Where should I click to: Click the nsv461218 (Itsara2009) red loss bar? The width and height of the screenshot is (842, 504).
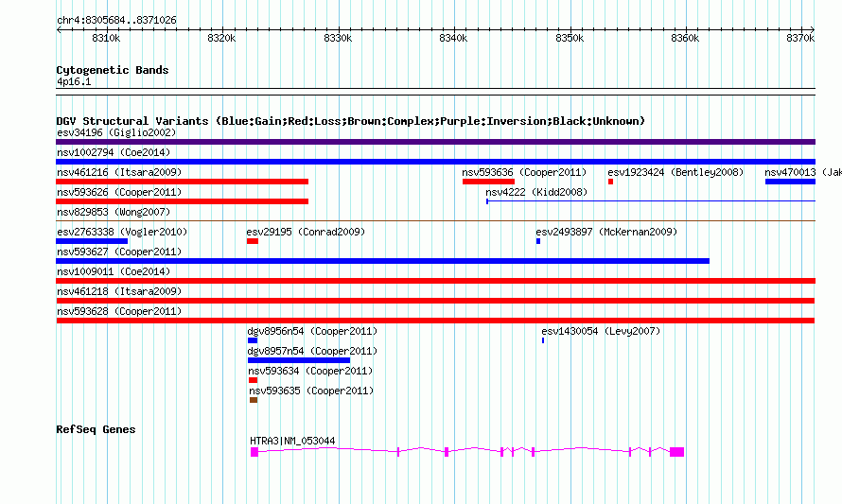click(435, 301)
